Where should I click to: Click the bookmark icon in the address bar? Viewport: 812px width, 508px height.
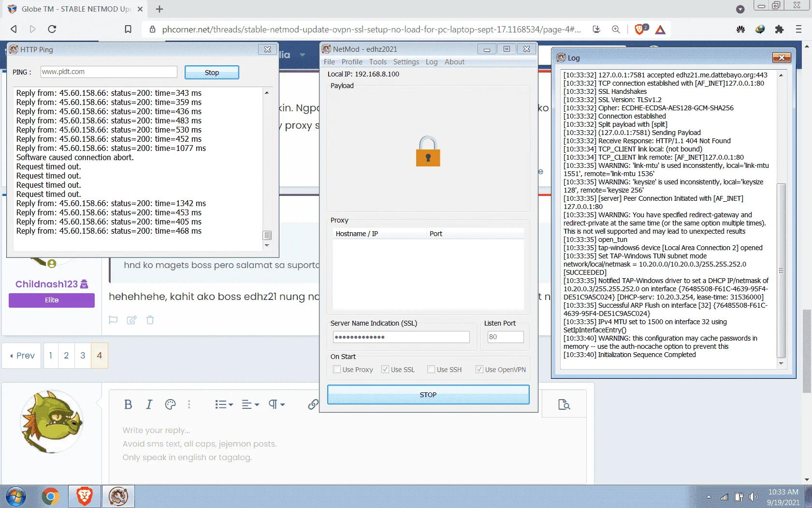click(x=128, y=29)
